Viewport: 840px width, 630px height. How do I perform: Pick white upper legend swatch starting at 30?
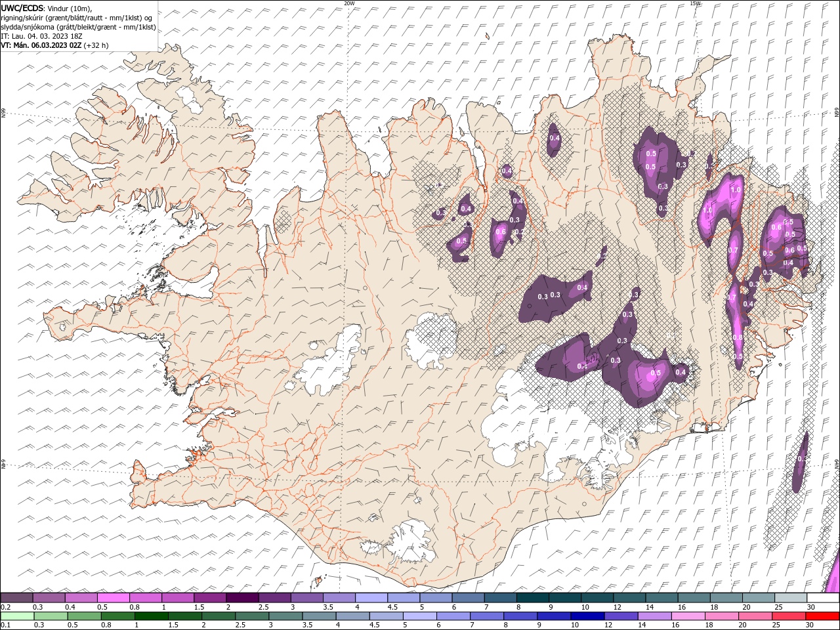click(823, 598)
